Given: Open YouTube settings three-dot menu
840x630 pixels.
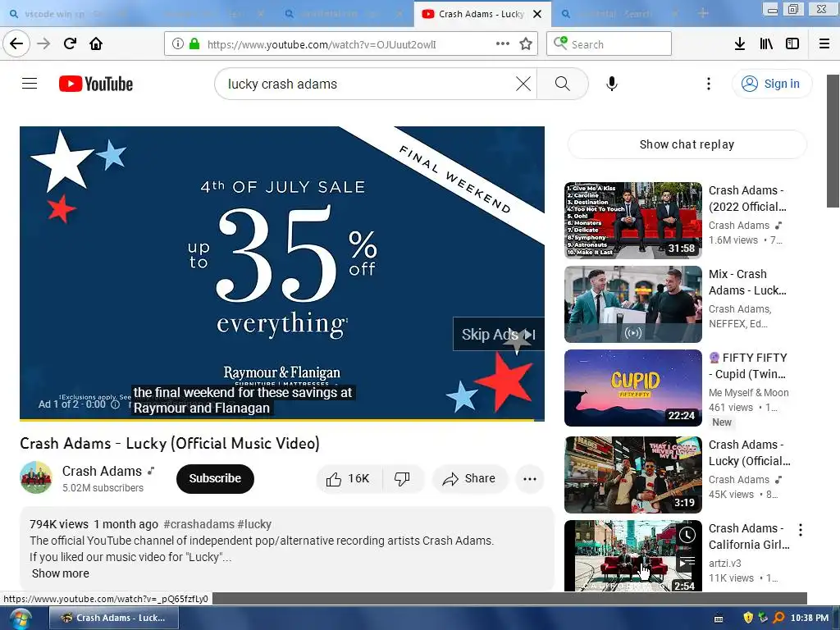Looking at the screenshot, I should pos(708,84).
